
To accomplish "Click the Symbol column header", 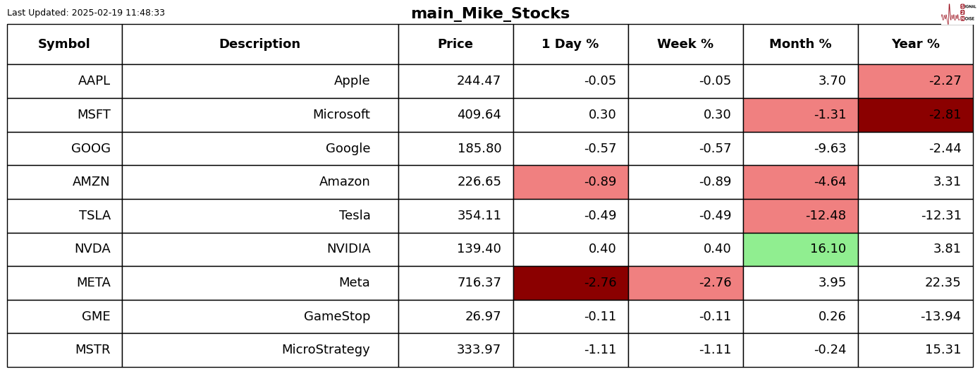I will (x=64, y=44).
